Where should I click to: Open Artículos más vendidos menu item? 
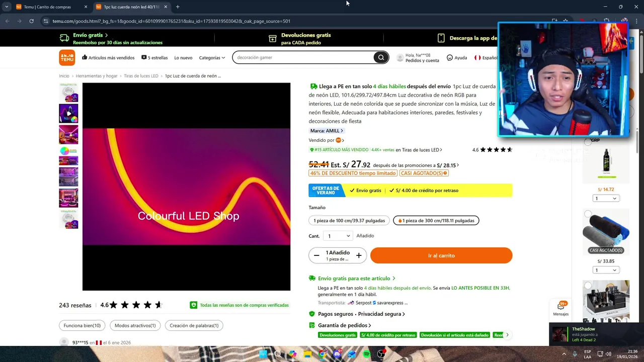pyautogui.click(x=108, y=58)
